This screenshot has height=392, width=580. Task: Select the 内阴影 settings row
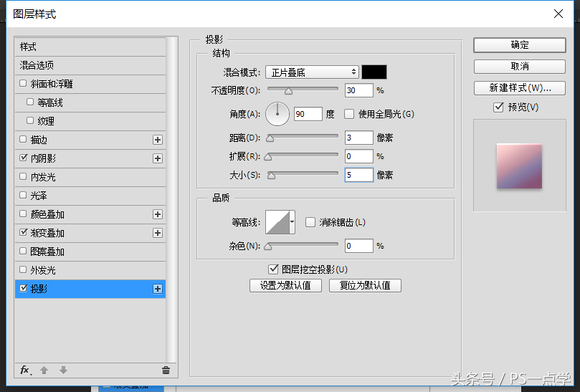(90, 158)
